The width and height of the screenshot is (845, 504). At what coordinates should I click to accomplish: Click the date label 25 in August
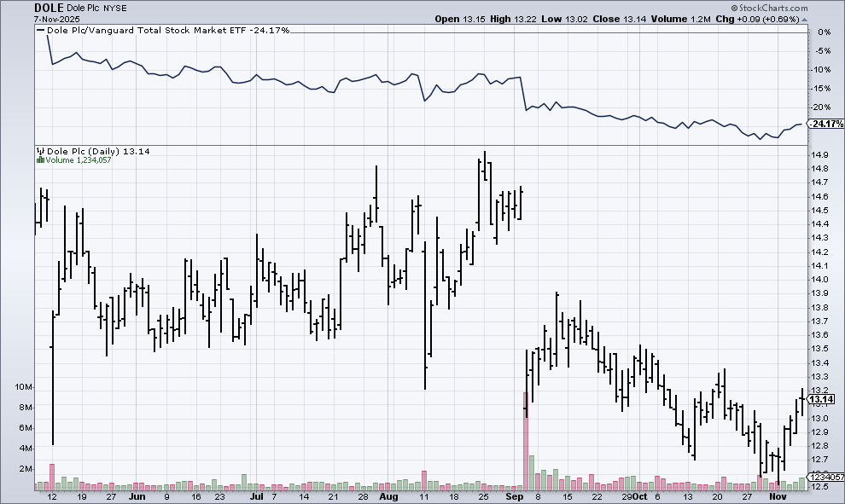[483, 496]
